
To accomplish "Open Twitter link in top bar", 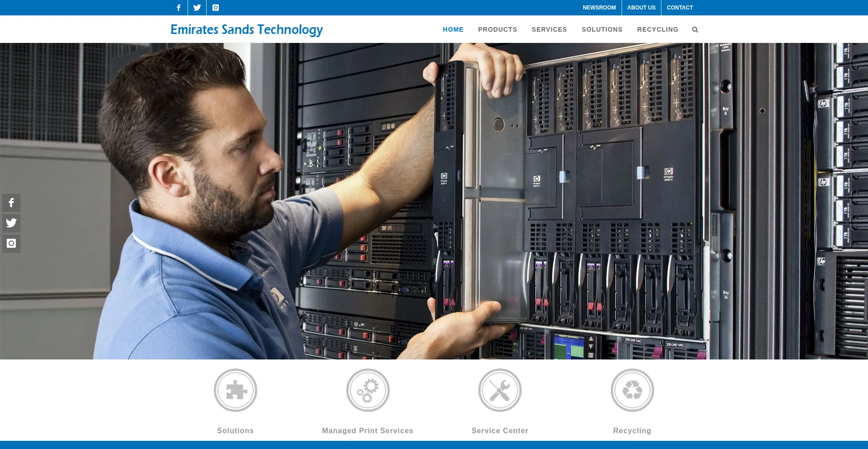I will click(197, 8).
